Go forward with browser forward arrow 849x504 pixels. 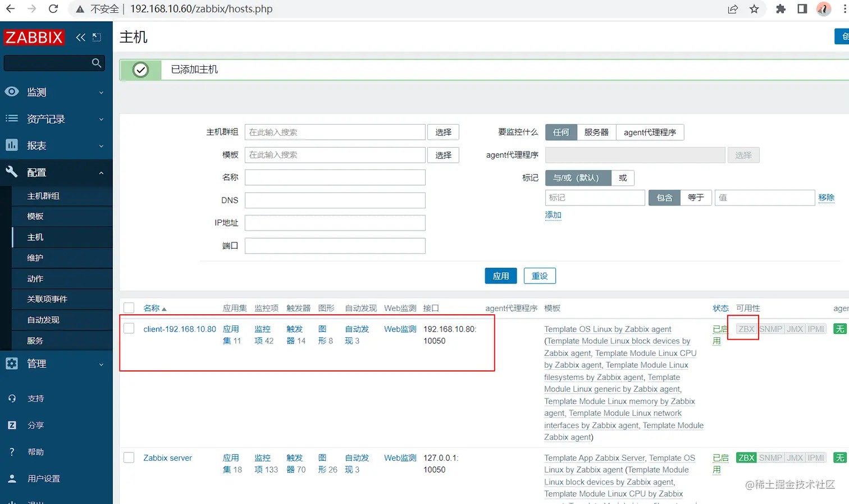32,9
